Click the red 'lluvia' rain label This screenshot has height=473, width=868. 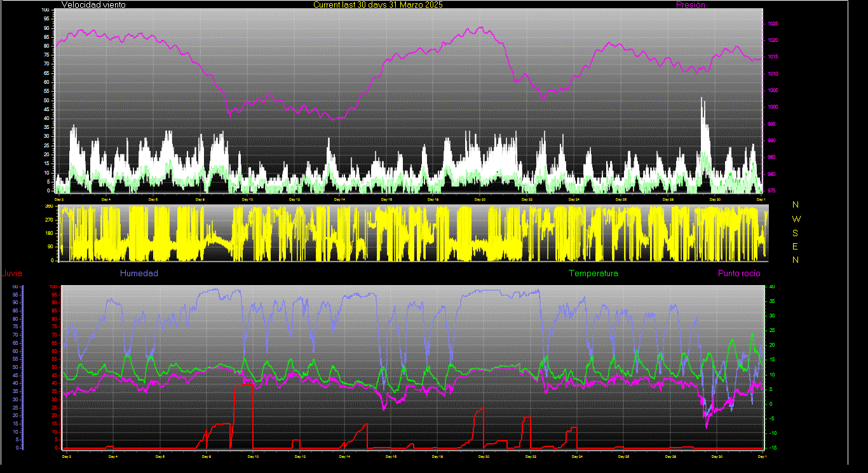(13, 274)
